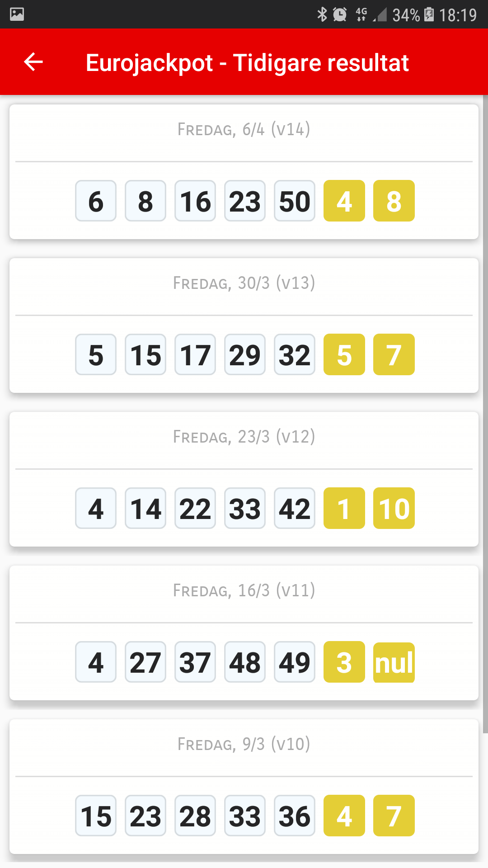This screenshot has height=868, width=488.
Task: Tap number 50 in the 6/4 draw
Action: click(x=295, y=201)
